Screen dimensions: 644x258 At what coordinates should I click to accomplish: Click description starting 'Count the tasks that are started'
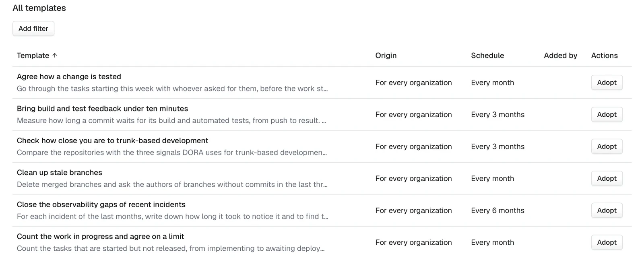tap(171, 248)
